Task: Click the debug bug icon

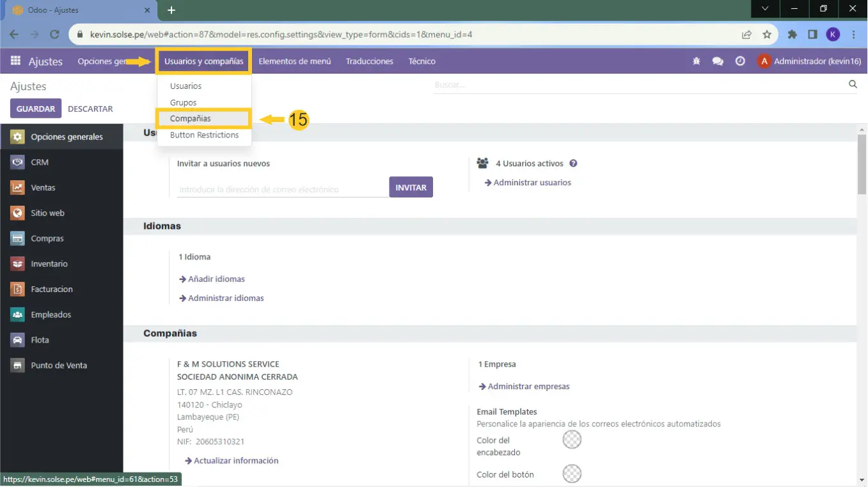Action: click(697, 61)
